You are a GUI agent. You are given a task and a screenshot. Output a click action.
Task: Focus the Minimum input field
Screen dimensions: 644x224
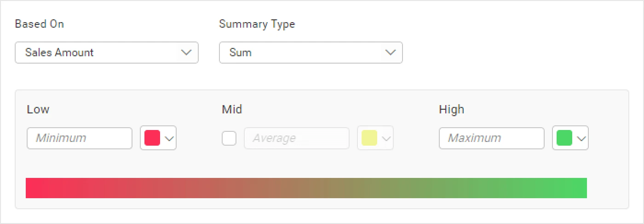tap(80, 138)
